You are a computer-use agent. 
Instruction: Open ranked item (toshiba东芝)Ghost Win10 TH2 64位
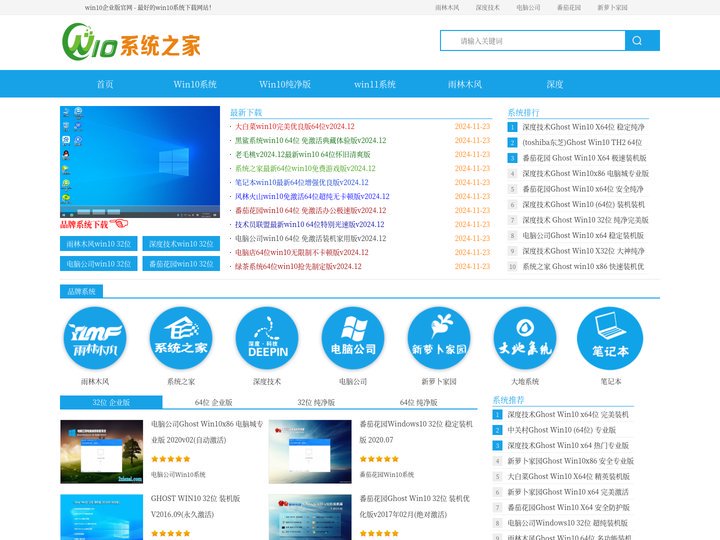tap(582, 142)
